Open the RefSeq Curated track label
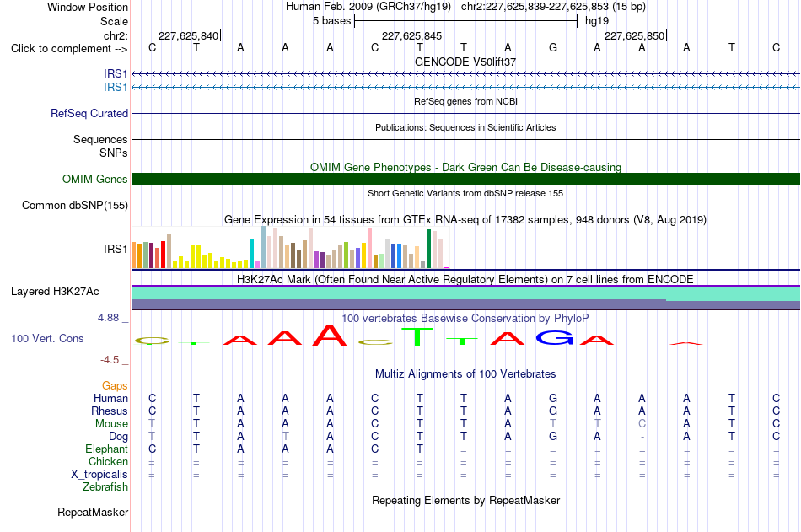The width and height of the screenshot is (801, 532). [89, 114]
